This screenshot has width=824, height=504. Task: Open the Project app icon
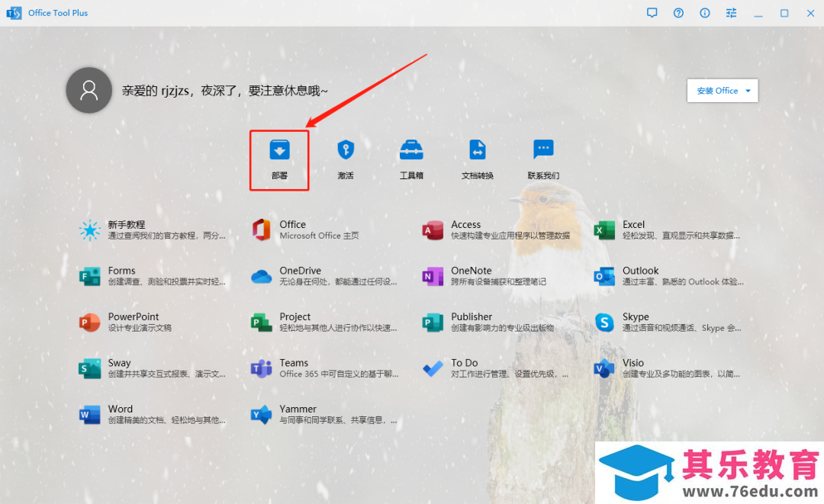click(x=261, y=323)
